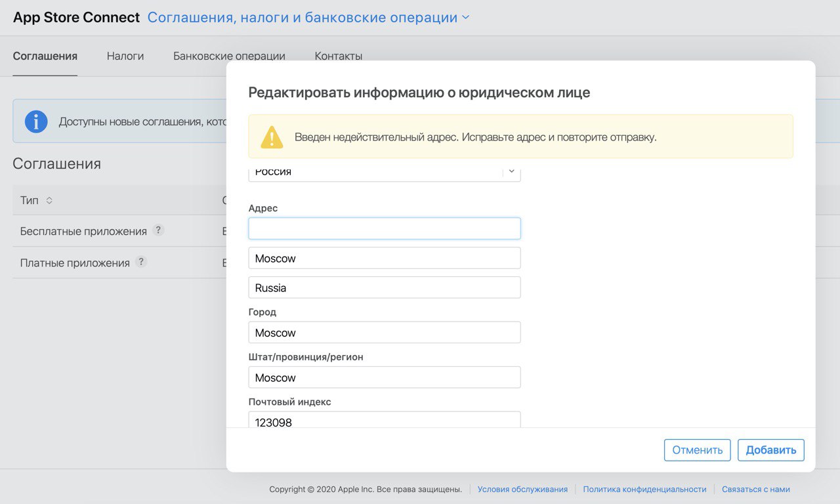The height and width of the screenshot is (504, 840).
Task: Click the invalid address warning message text
Action: coord(476,137)
